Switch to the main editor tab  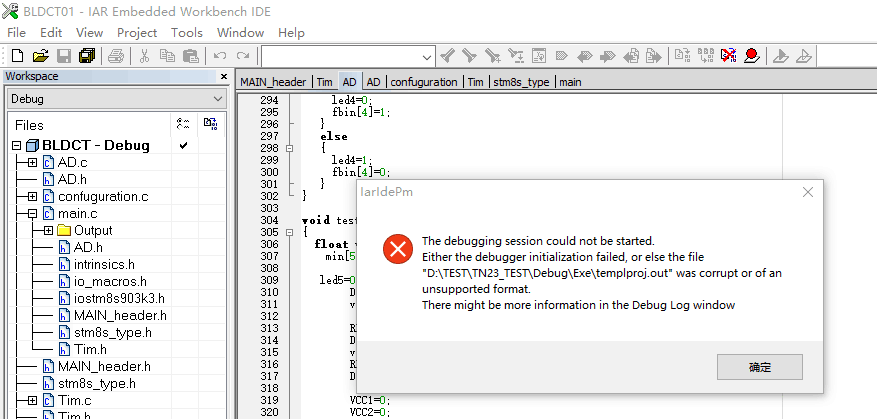[x=570, y=82]
